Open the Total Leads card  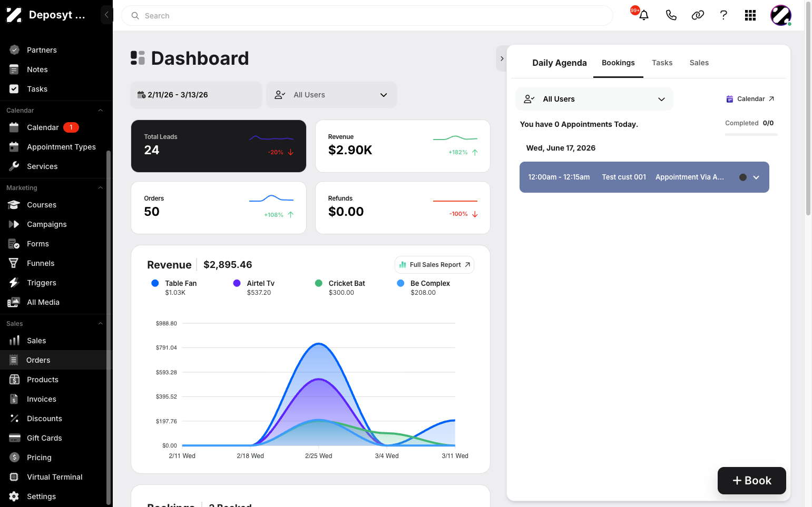tap(219, 146)
